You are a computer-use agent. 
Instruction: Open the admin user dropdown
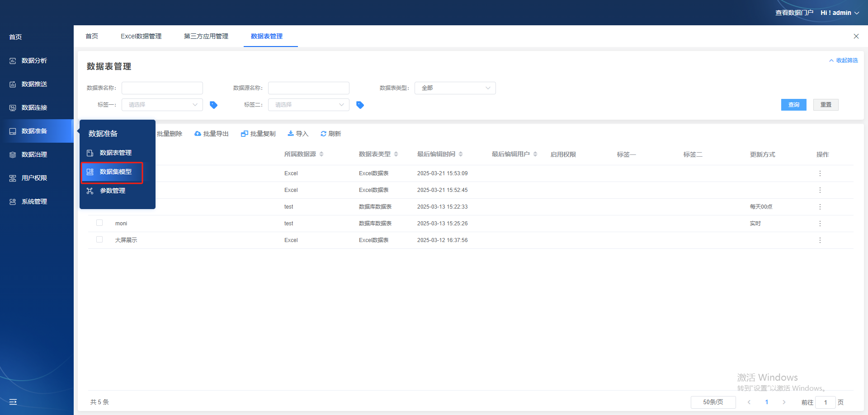(x=840, y=13)
